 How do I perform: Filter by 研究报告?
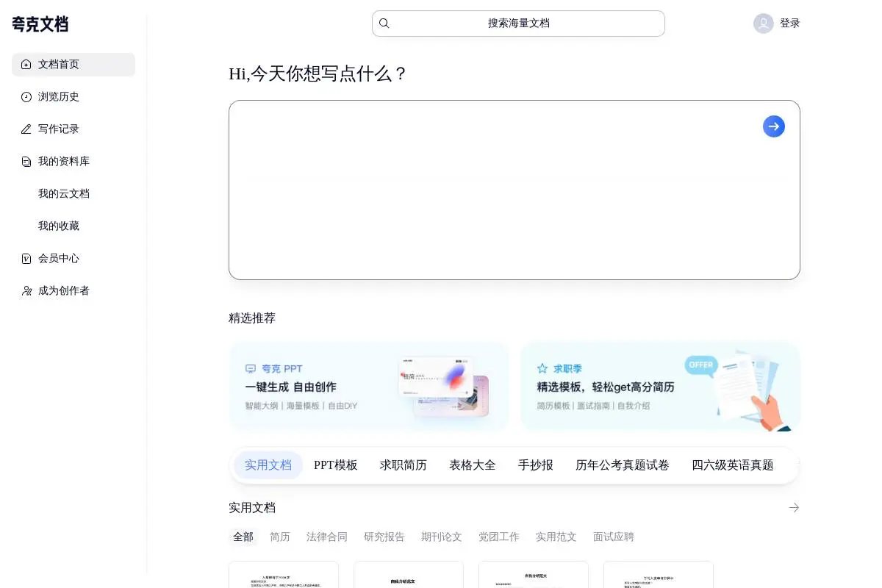(x=384, y=537)
